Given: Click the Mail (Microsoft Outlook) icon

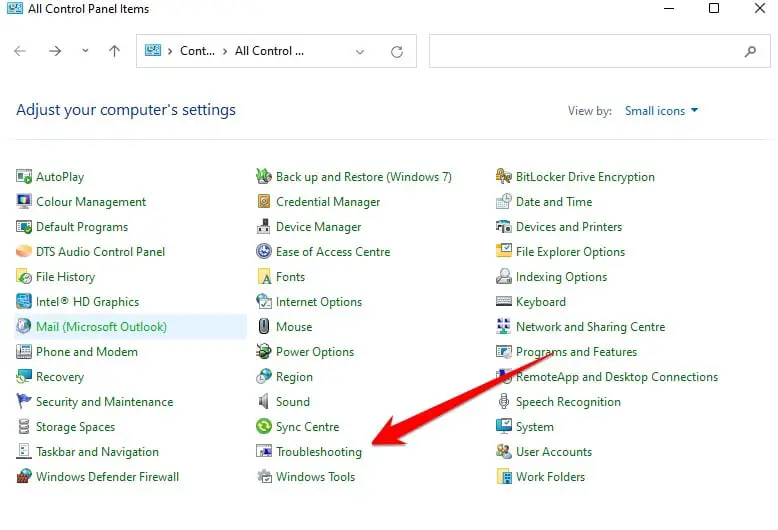Looking at the screenshot, I should [x=24, y=326].
